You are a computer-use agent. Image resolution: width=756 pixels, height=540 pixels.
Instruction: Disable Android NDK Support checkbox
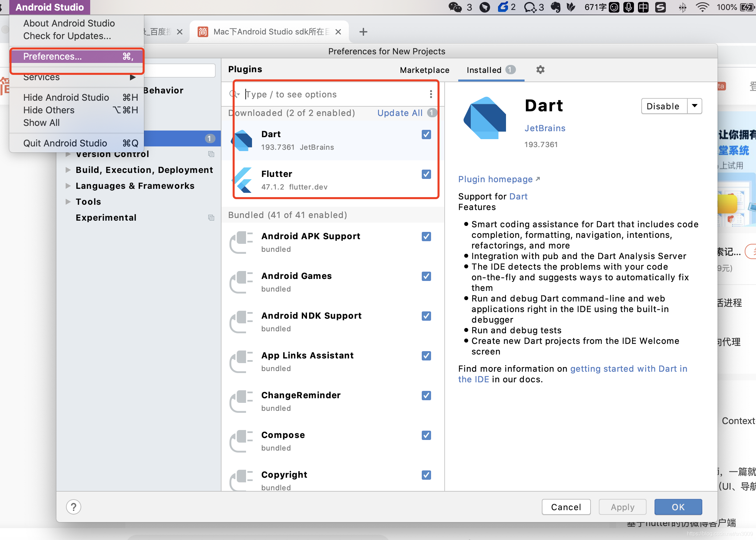[x=426, y=316]
